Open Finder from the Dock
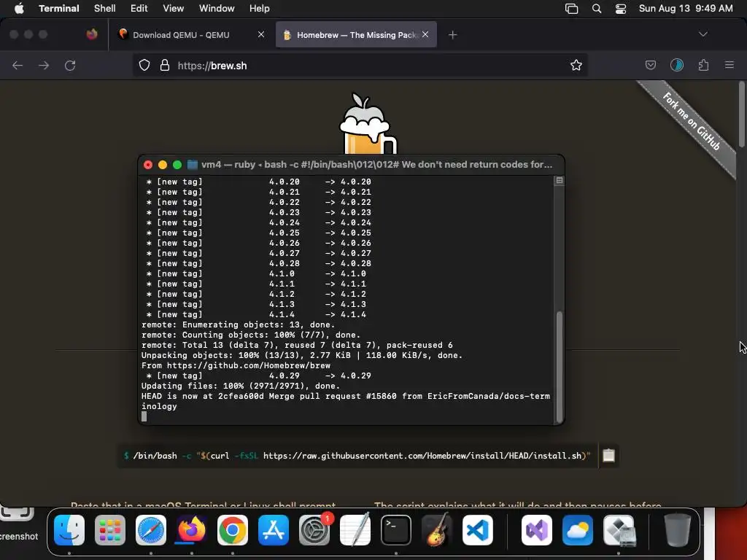Viewport: 747px width, 560px height. point(69,530)
